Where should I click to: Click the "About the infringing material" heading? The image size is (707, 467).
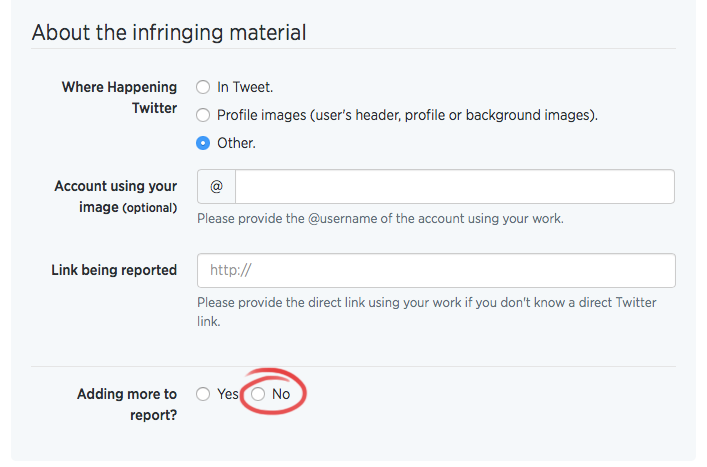coord(169,32)
